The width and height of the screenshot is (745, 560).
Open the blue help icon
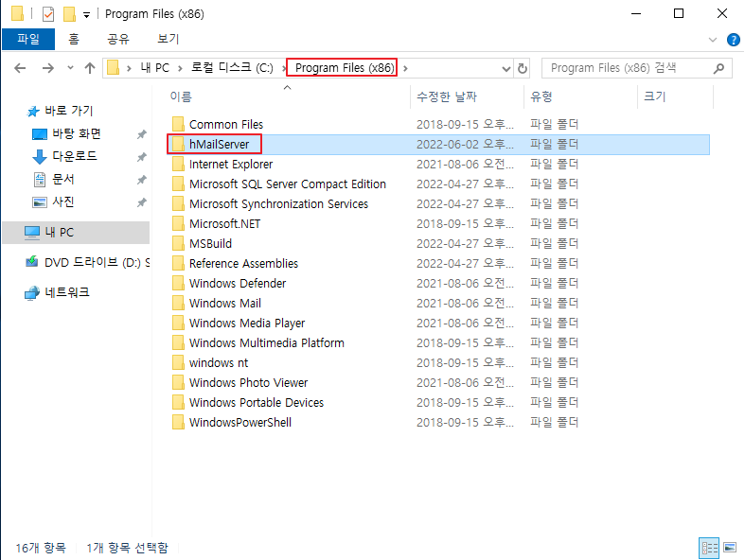[x=733, y=40]
